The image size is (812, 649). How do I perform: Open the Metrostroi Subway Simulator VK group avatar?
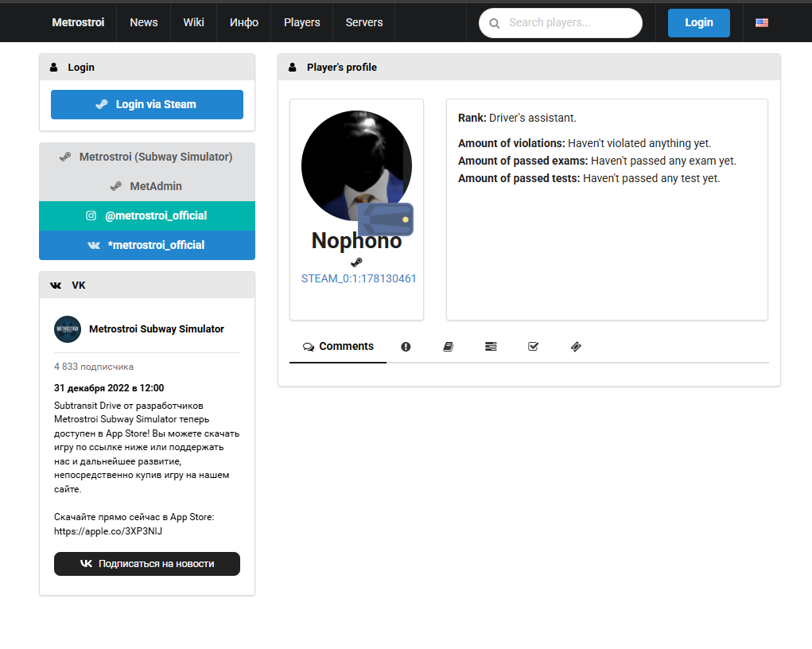click(68, 329)
